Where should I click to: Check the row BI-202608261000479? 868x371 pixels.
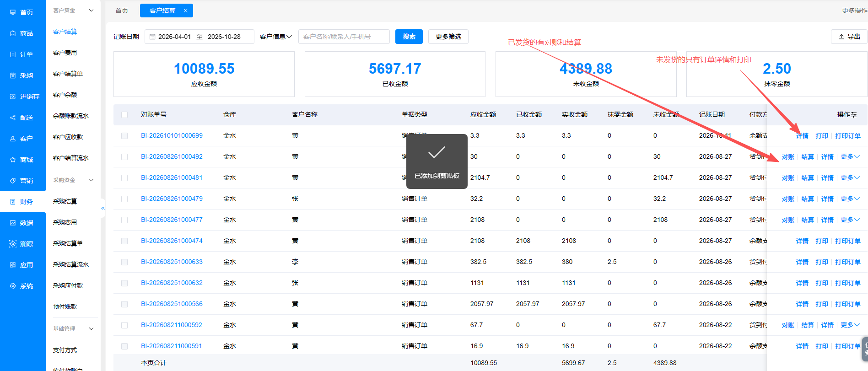click(124, 199)
